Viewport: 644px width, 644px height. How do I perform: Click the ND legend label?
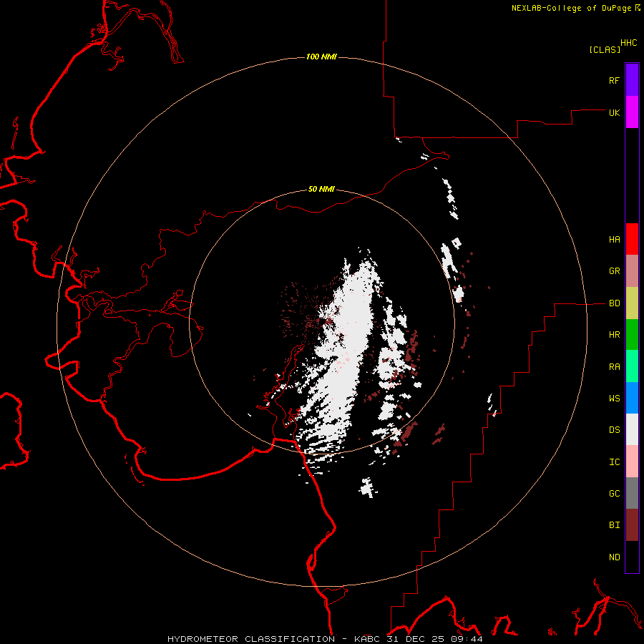pyautogui.click(x=615, y=557)
